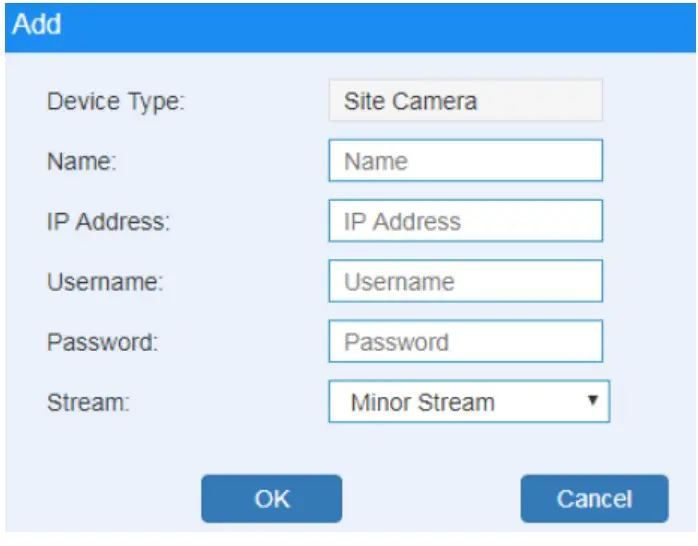This screenshot has height=546, width=698.
Task: Click the Device Type label
Action: (116, 101)
